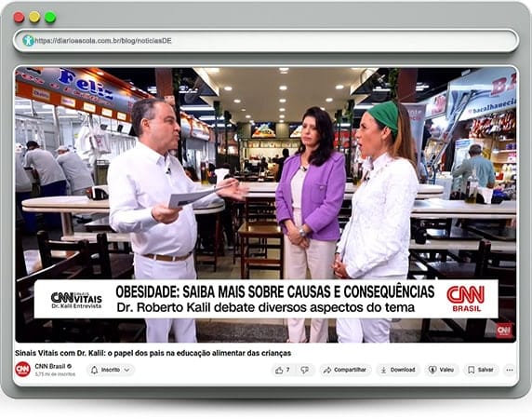532x419 pixels.
Task: Click the yellow minimize window button
Action: [x=34, y=17]
